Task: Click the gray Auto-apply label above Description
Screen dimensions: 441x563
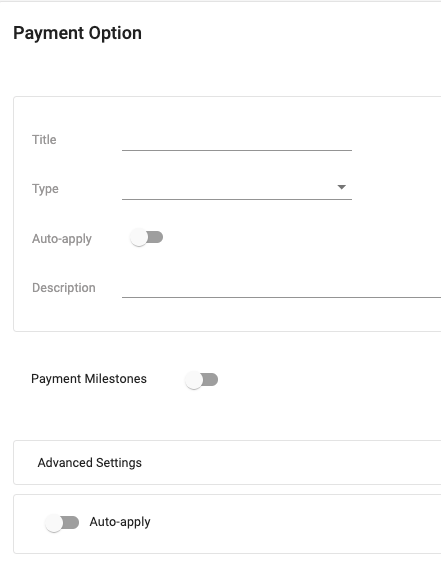Action: 62,239
